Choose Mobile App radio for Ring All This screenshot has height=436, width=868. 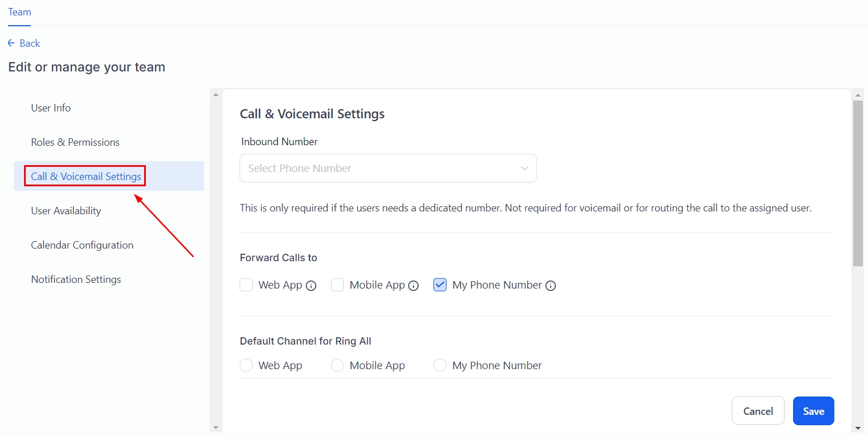pos(337,365)
